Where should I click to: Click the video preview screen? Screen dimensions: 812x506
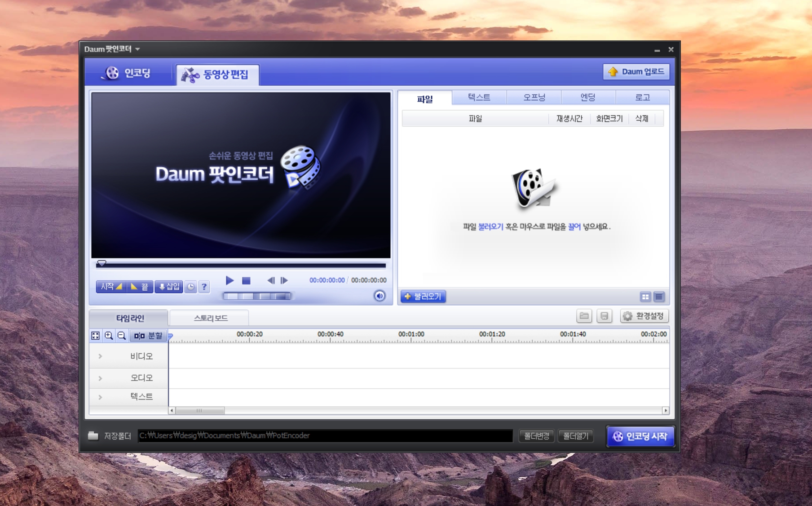click(x=241, y=175)
